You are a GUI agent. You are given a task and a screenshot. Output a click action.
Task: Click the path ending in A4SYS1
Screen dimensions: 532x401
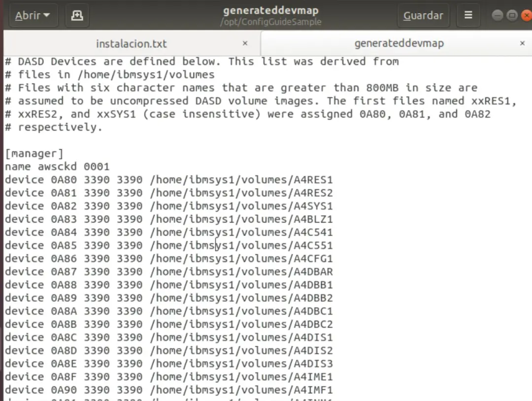[x=241, y=206]
